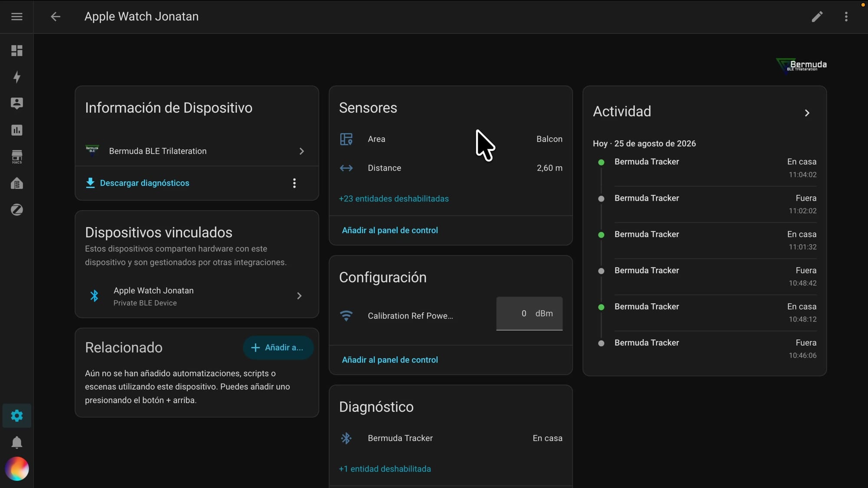
Task: Expand Actividad with the chevron arrow
Action: click(807, 113)
